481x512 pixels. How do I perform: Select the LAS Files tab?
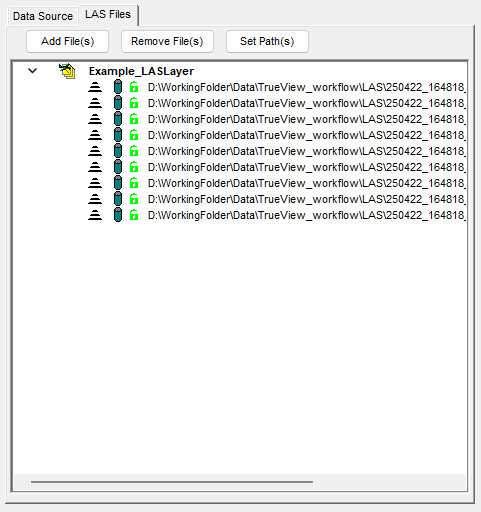[108, 14]
